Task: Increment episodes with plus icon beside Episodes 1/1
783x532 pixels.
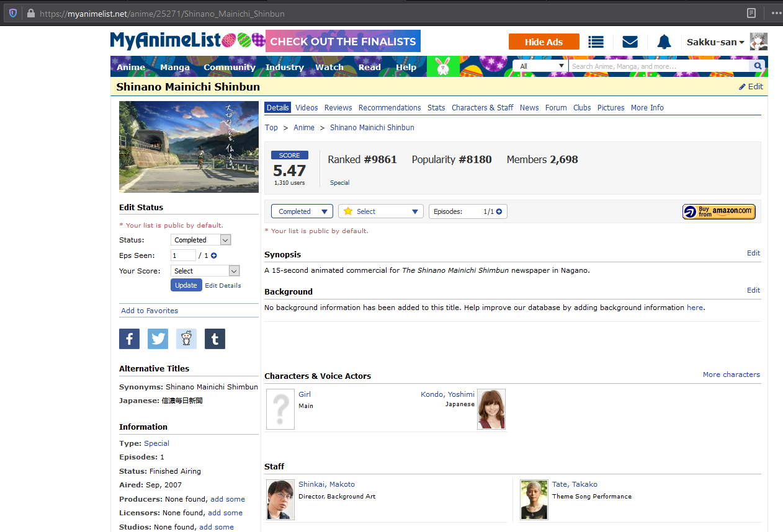Action: [499, 211]
